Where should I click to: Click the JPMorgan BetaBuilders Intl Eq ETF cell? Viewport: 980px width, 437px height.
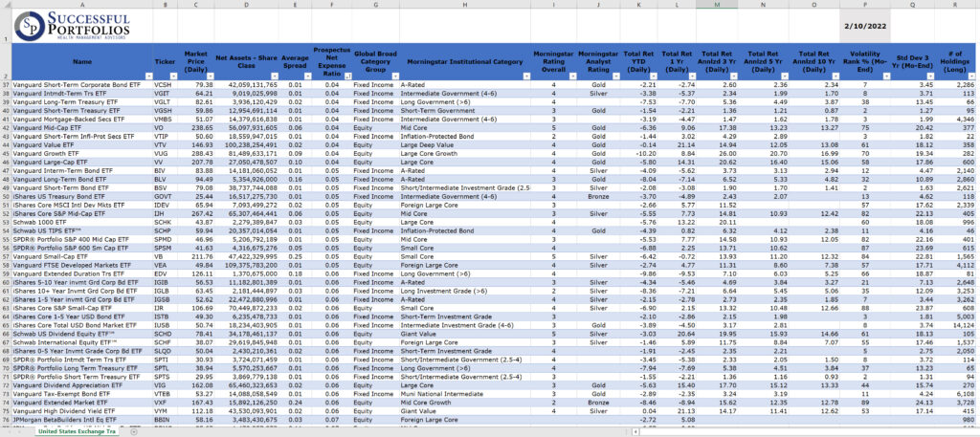(x=82, y=420)
